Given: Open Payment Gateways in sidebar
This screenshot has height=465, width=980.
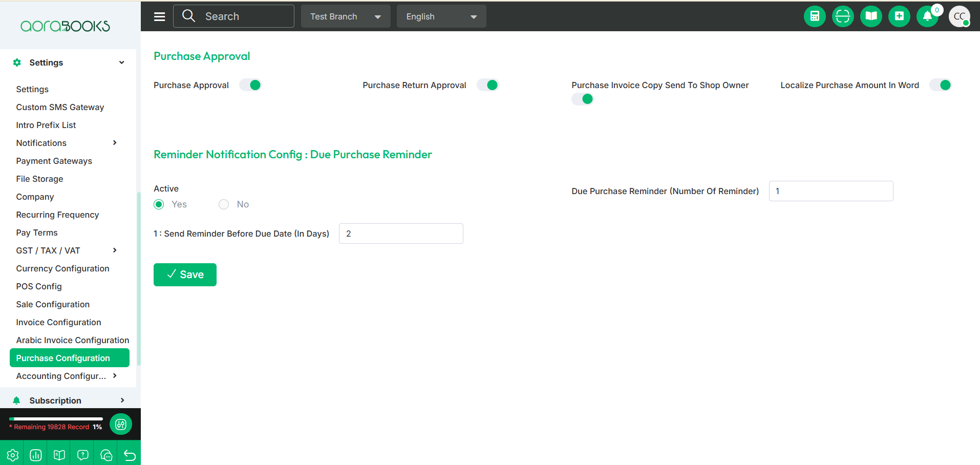Looking at the screenshot, I should pos(54,161).
